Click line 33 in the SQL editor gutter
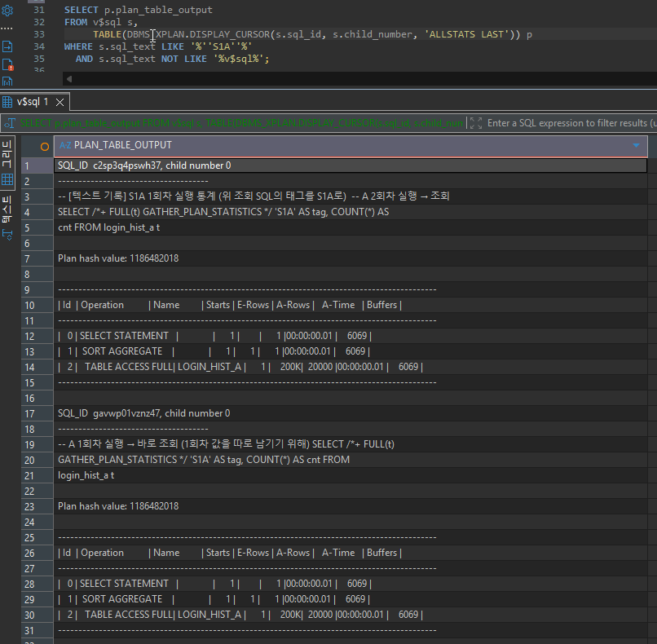The width and height of the screenshot is (657, 644). point(39,34)
